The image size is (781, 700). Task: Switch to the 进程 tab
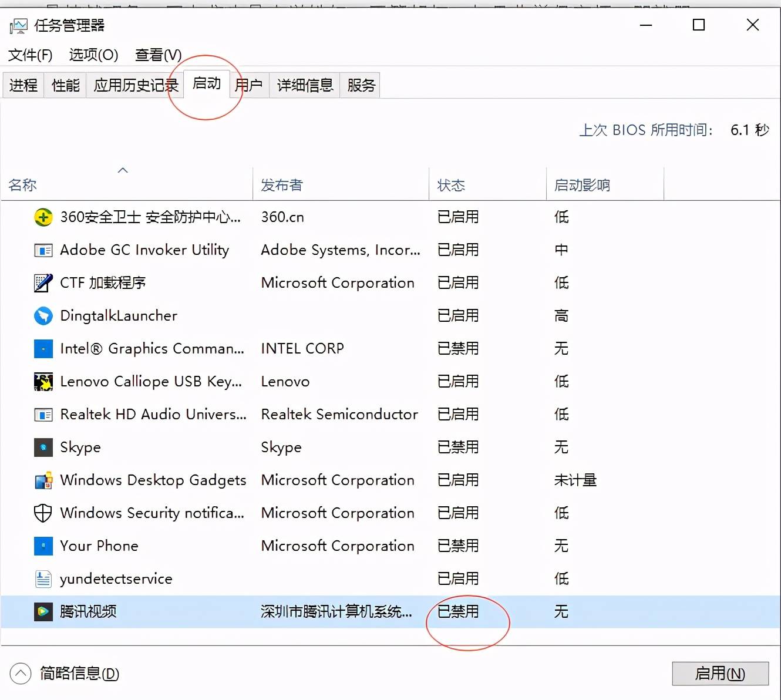click(23, 85)
